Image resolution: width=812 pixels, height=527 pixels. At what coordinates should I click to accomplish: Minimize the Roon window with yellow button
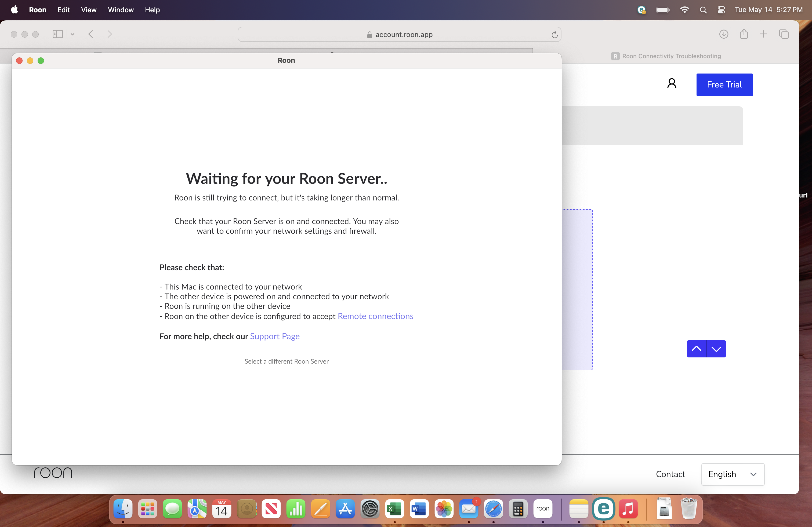coord(30,61)
